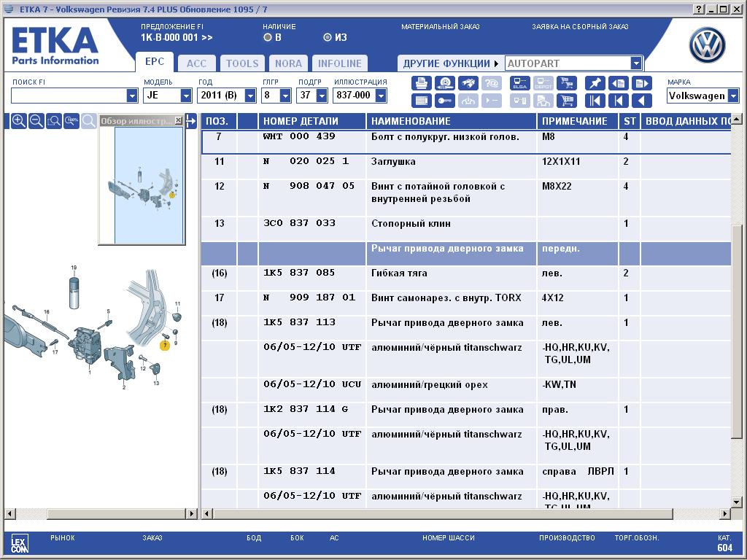Open the ELSA link icon
747x560 pixels.
point(519,83)
